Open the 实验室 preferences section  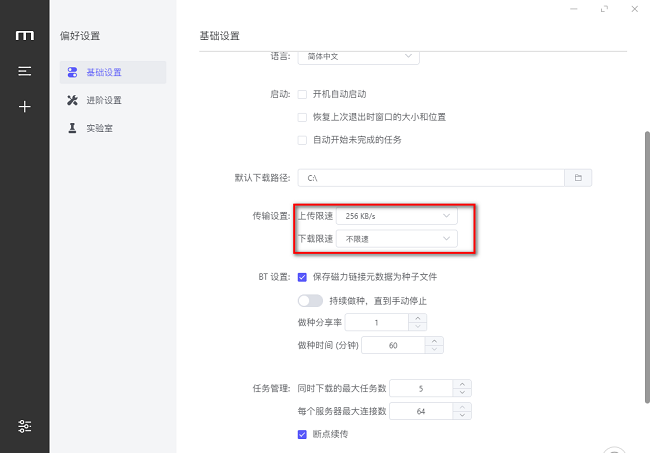click(x=99, y=128)
